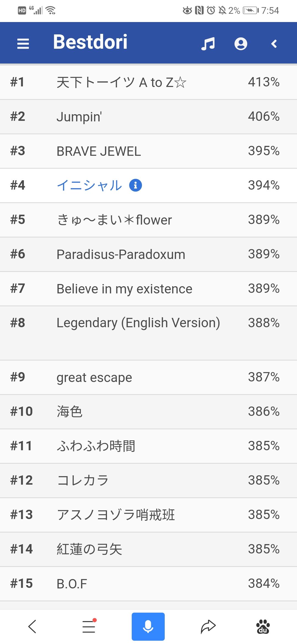Tap the blue microphone voice button
This screenshot has width=297, height=644.
click(x=148, y=626)
